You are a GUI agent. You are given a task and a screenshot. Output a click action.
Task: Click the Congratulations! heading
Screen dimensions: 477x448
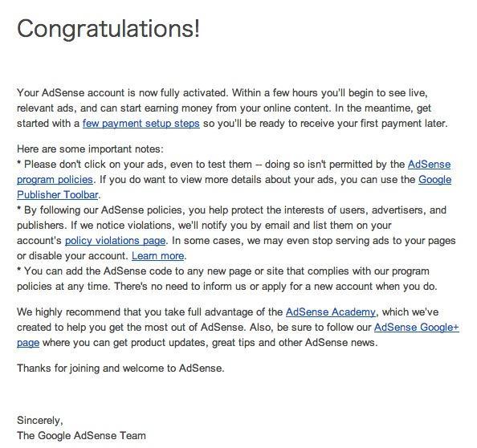coord(108,29)
